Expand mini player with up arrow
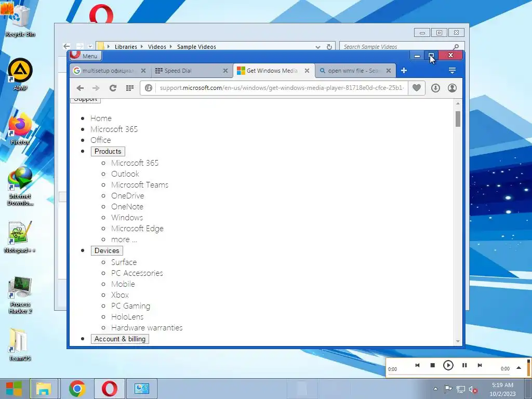532x399 pixels. [518, 368]
